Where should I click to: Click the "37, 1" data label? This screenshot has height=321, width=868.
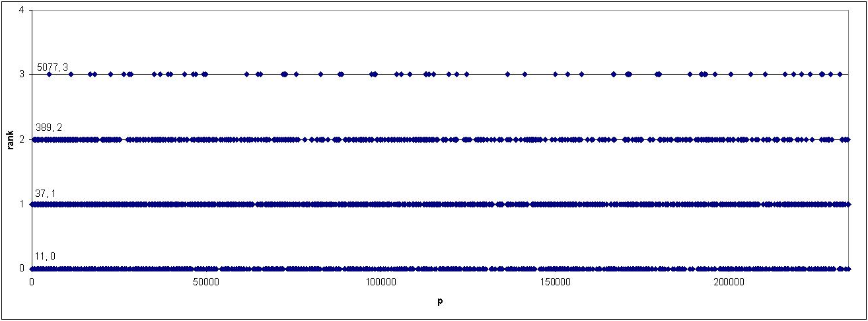tap(45, 193)
